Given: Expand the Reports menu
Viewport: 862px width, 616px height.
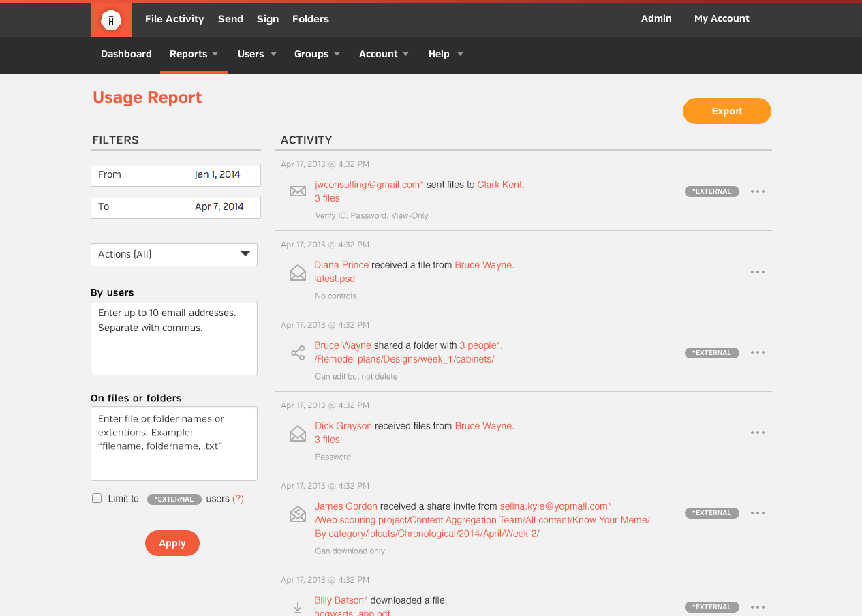Looking at the screenshot, I should 194,54.
